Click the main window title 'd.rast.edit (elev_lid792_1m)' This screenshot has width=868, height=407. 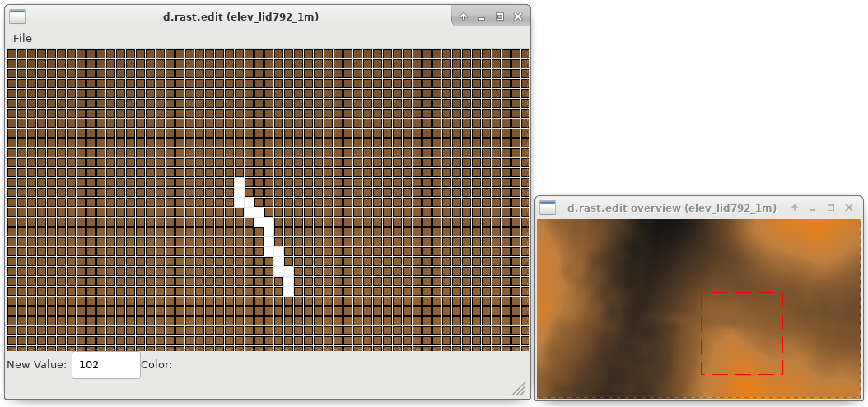240,16
